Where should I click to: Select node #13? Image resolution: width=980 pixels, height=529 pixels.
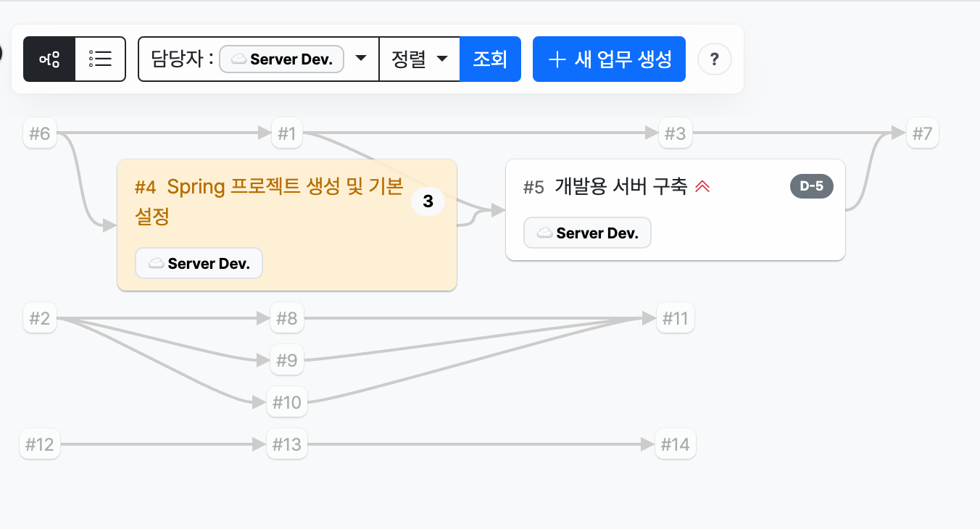(287, 444)
